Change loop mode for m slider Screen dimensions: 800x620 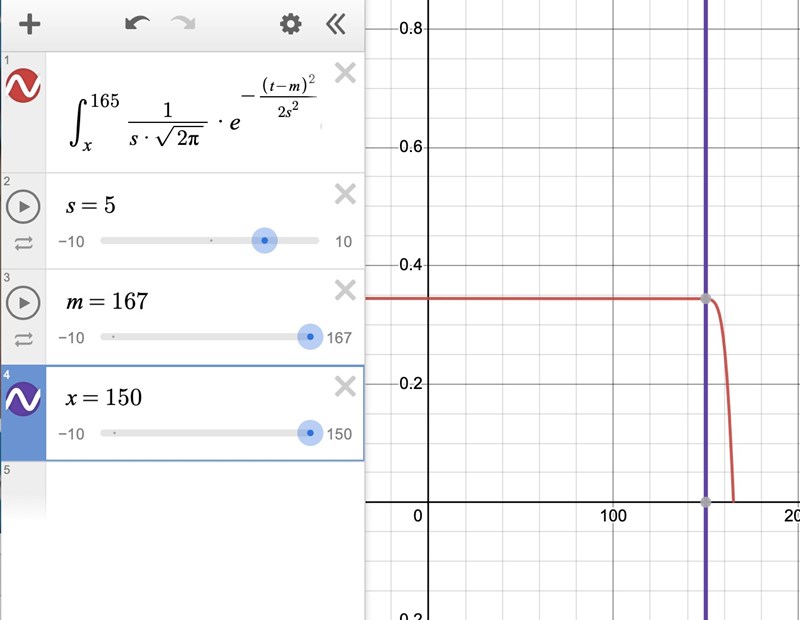[23, 339]
